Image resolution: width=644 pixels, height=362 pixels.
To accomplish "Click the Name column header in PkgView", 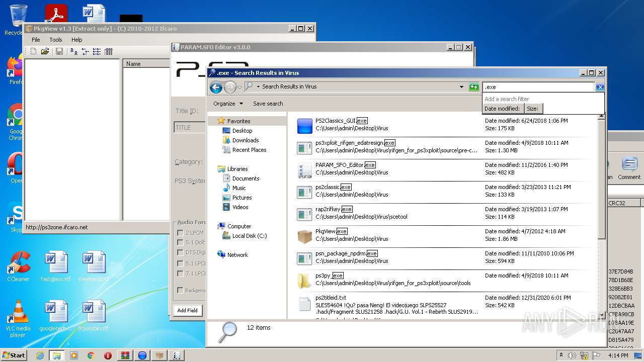I will 147,64.
